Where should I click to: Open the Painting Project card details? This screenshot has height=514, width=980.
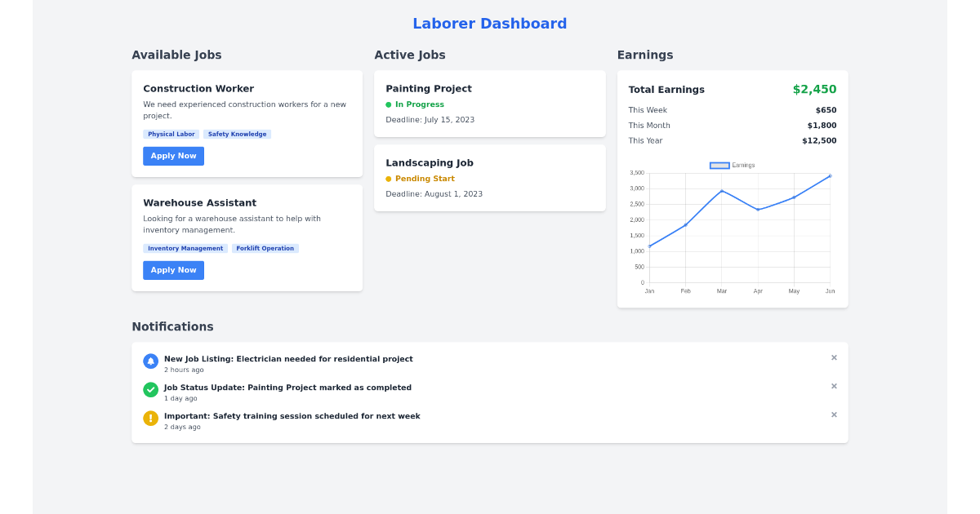tap(429, 88)
